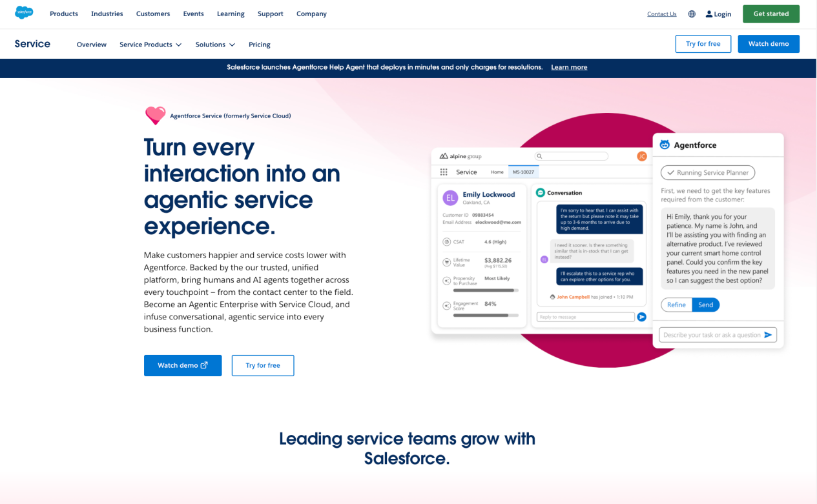This screenshot has width=817, height=504.
Task: Select the Home tab in Service mockup
Action: 497,172
